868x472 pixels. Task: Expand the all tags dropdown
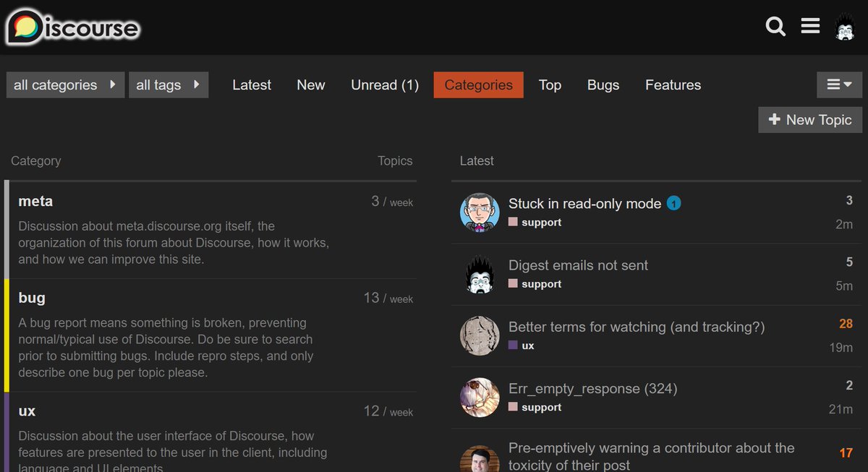[x=169, y=85]
